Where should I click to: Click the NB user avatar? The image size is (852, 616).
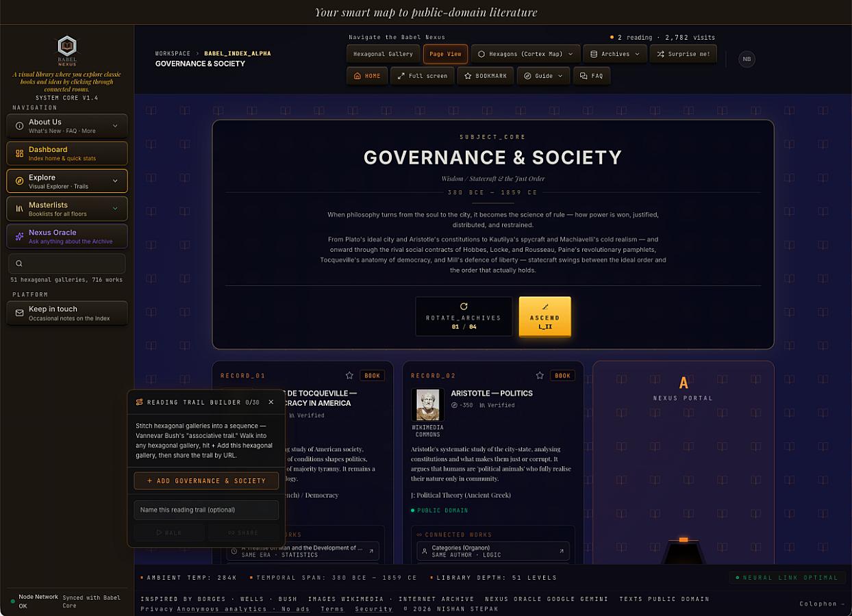coord(747,59)
